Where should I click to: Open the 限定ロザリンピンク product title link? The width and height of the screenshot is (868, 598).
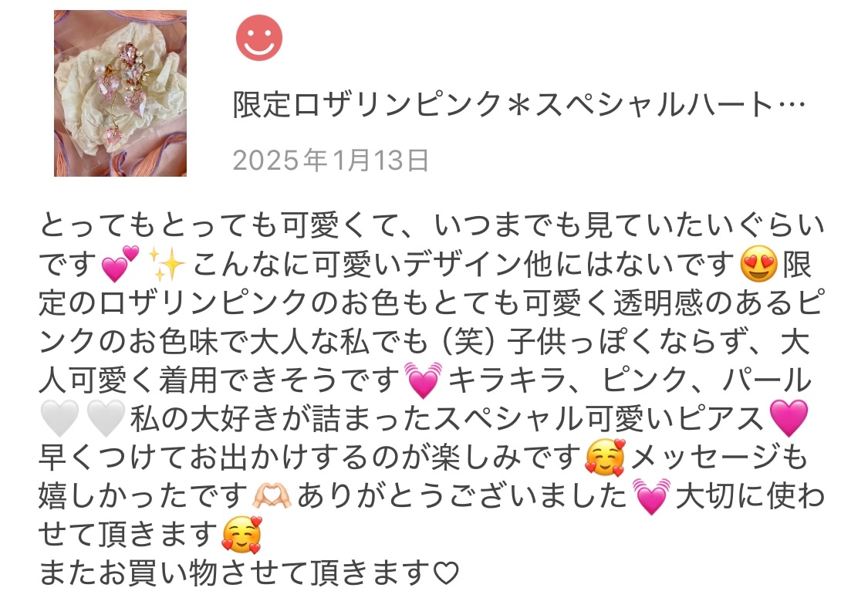coord(518,105)
